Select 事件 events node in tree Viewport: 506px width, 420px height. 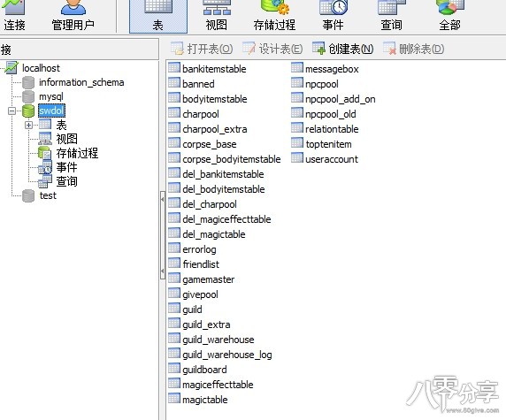pyautogui.click(x=67, y=167)
